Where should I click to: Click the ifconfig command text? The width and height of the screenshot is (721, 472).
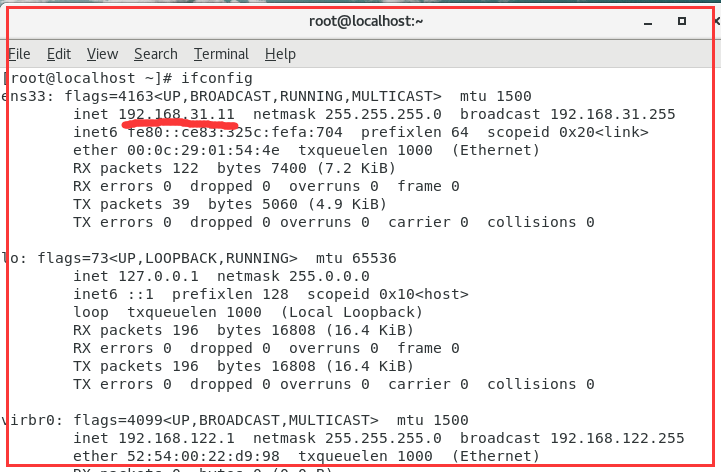(217, 78)
